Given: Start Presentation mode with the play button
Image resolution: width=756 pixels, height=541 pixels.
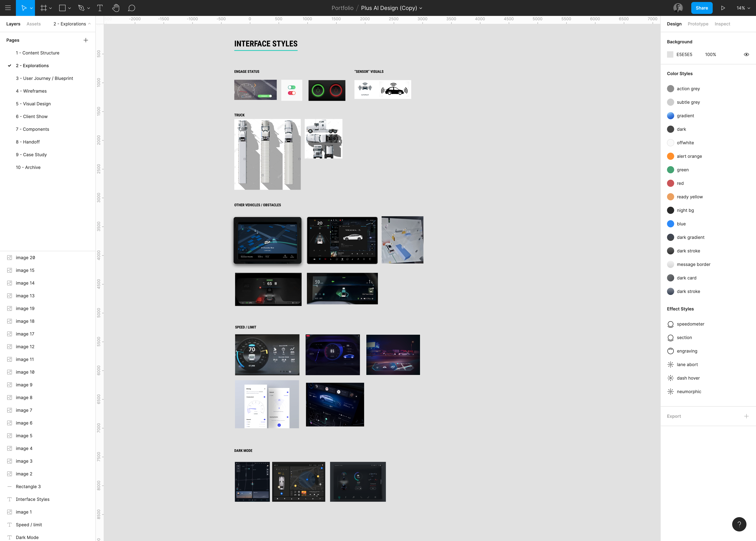Looking at the screenshot, I should (723, 8).
